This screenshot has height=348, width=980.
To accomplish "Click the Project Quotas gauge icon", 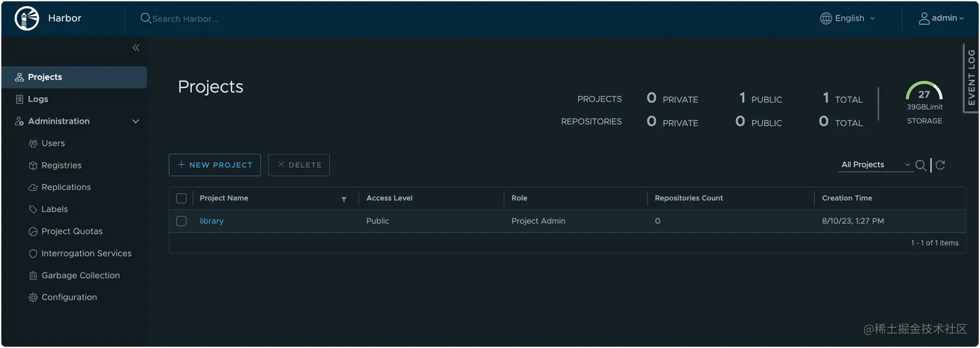I will point(33,231).
